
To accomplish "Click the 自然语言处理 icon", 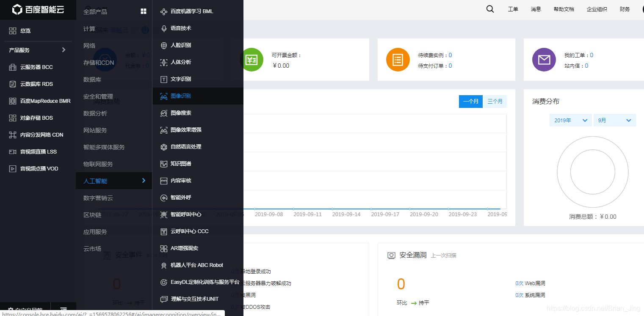I will point(164,147).
